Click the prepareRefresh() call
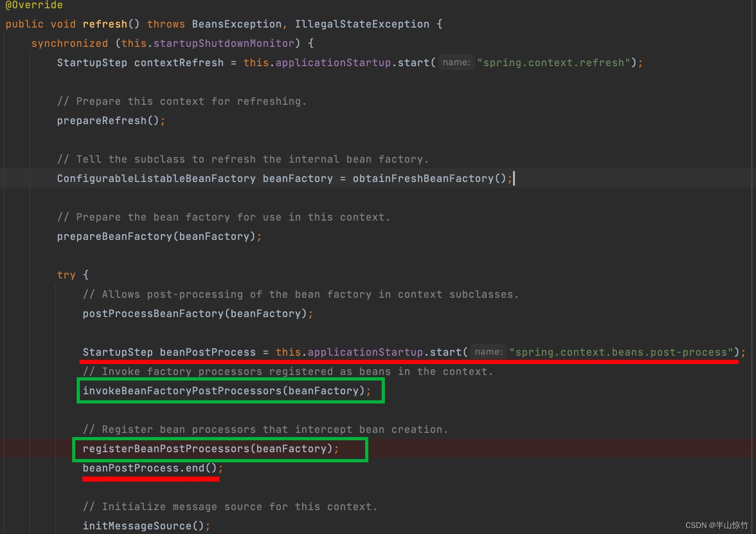This screenshot has width=756, height=534. tap(107, 120)
